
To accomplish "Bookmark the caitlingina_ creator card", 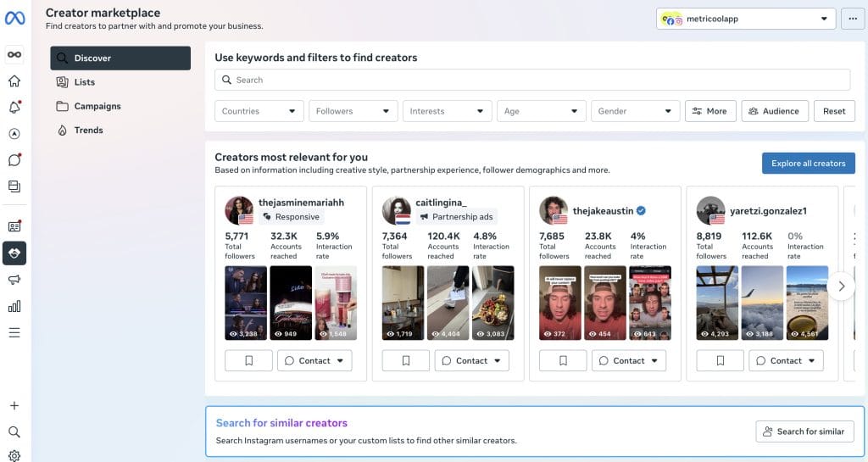I will pos(406,361).
